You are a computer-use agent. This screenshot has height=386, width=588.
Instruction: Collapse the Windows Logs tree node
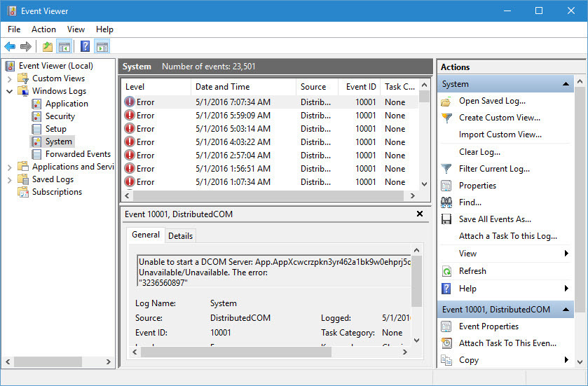coord(9,91)
